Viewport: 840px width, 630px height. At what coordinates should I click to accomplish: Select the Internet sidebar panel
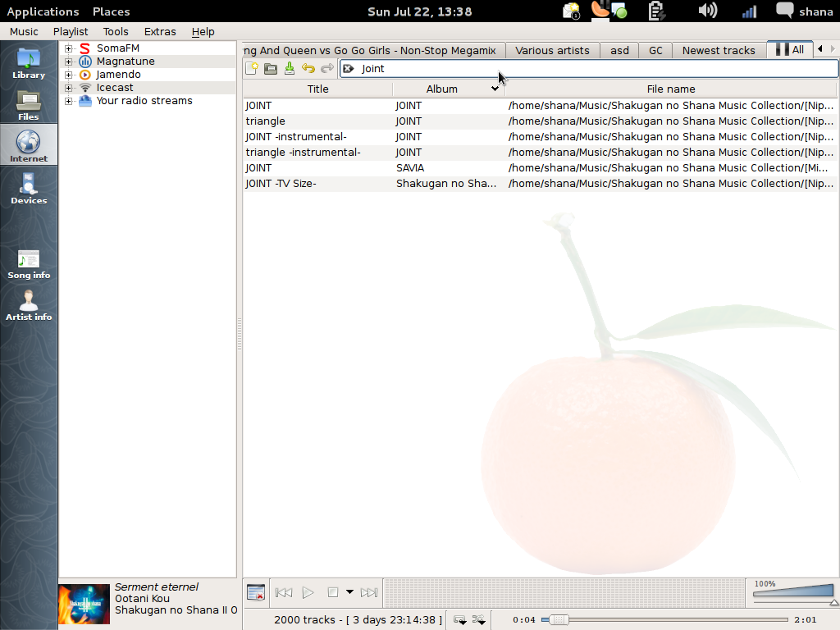tap(29, 146)
